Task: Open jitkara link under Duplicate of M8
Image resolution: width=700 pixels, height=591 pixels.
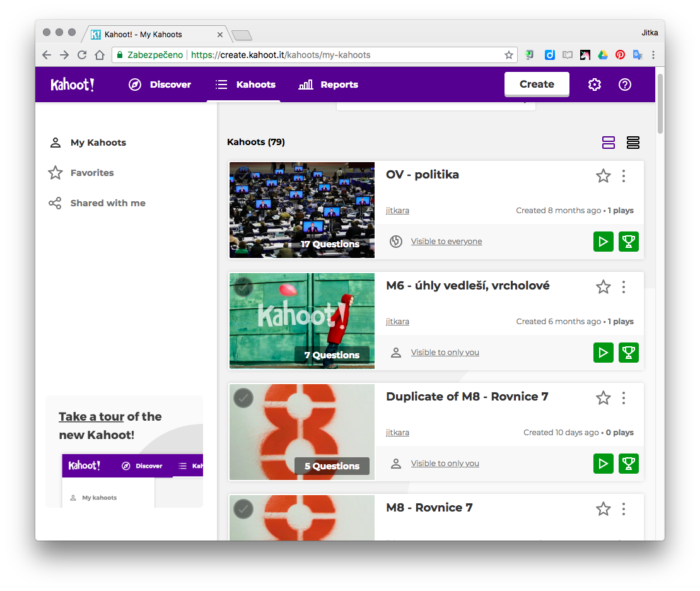Action: point(397,433)
